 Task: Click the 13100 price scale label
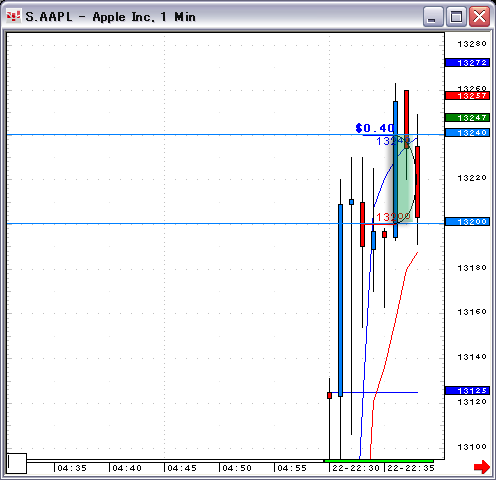click(472, 447)
